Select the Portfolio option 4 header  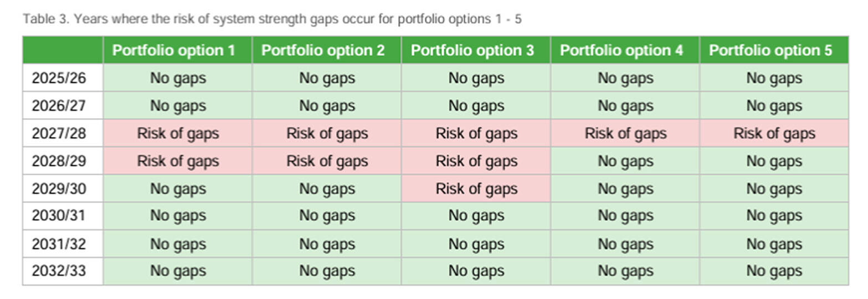(x=625, y=50)
